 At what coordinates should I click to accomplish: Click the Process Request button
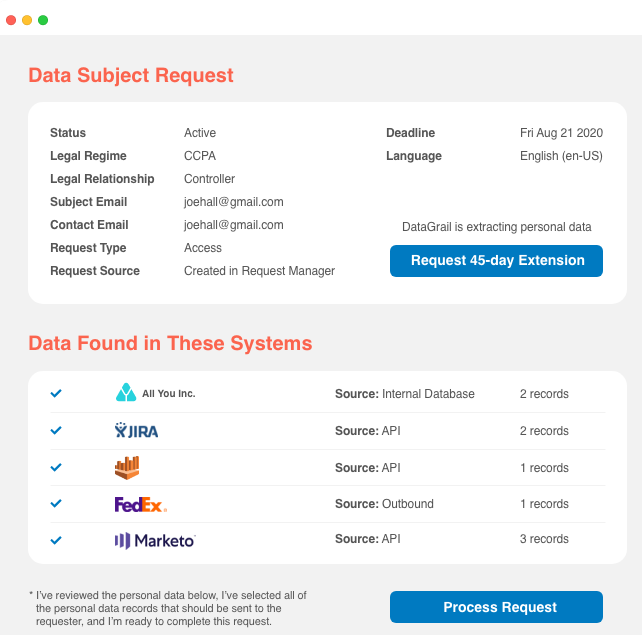[496, 607]
